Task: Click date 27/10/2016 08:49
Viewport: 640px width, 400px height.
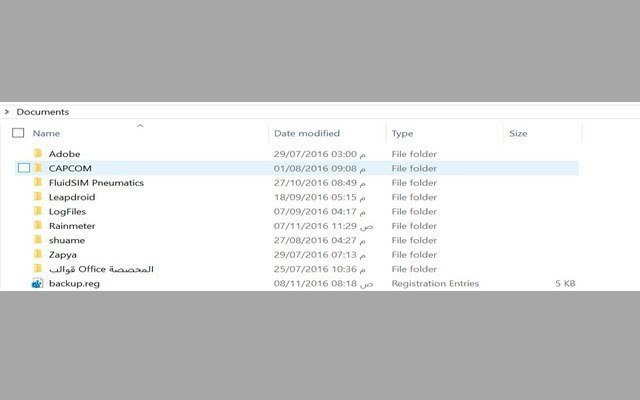Action: (x=320, y=182)
